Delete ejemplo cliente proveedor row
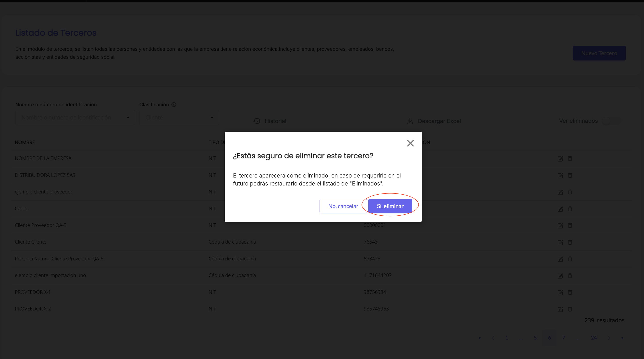Viewport: 644px width, 359px height. coord(570,192)
